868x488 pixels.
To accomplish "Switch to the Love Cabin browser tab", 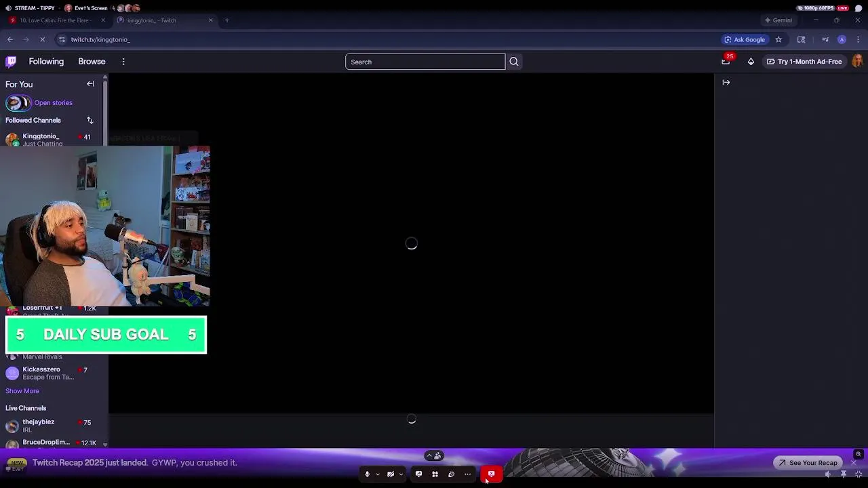I will 57,20.
